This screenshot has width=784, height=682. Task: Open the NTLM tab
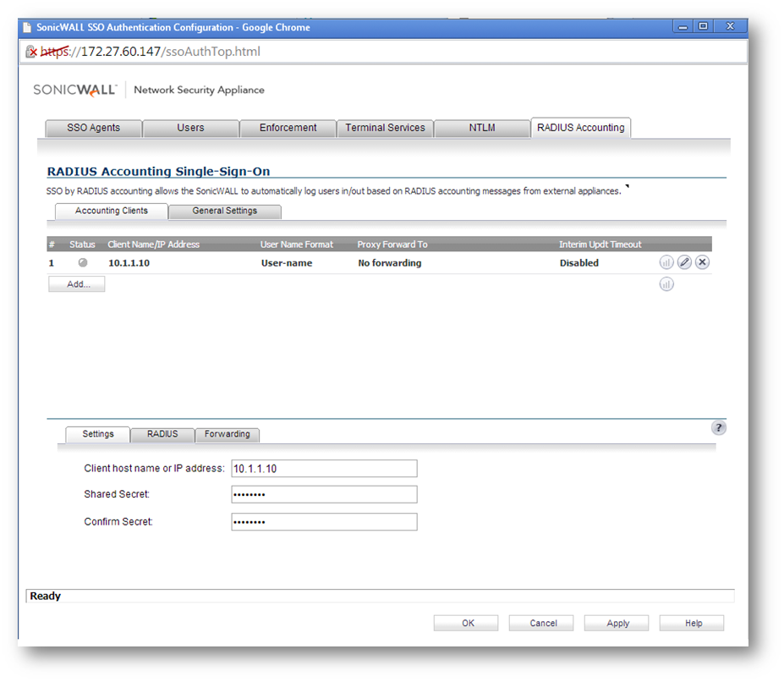click(482, 129)
